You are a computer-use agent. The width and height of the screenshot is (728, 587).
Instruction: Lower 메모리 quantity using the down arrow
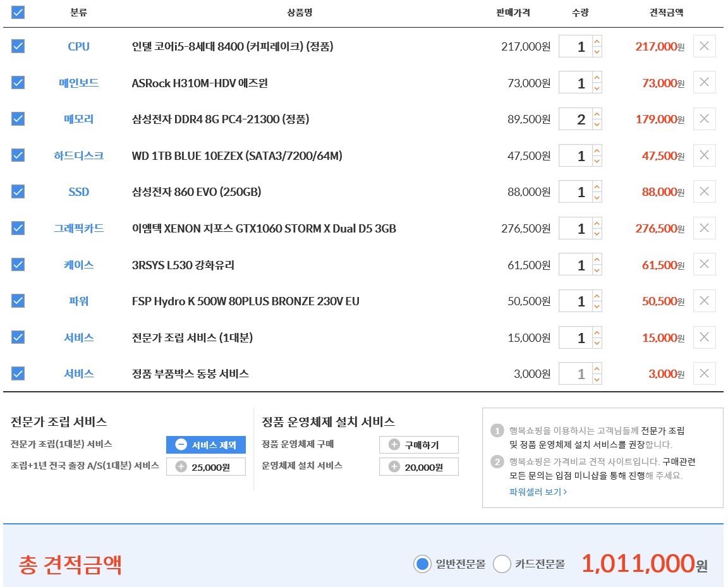click(x=597, y=124)
